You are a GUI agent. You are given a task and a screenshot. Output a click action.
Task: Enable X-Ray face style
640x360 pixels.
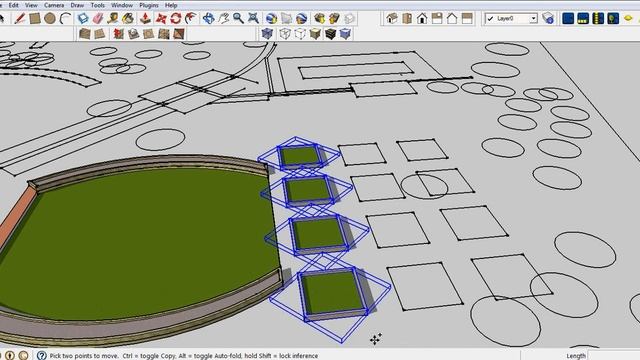click(x=267, y=34)
